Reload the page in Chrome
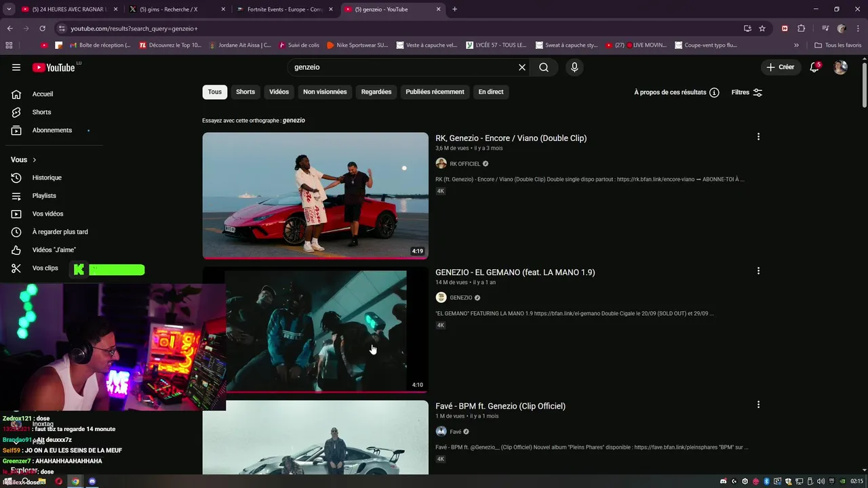868x488 pixels. 42,28
